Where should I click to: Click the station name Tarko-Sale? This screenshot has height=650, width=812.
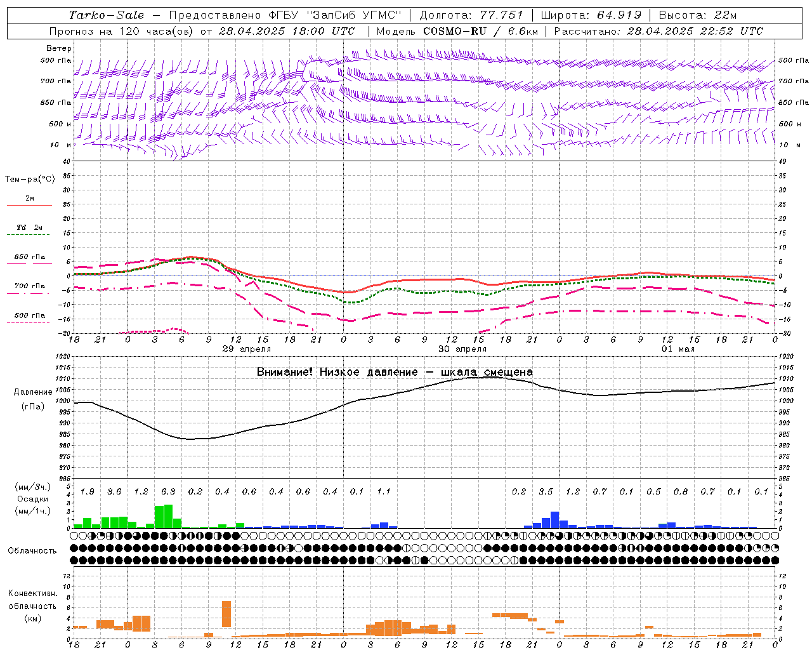click(107, 15)
